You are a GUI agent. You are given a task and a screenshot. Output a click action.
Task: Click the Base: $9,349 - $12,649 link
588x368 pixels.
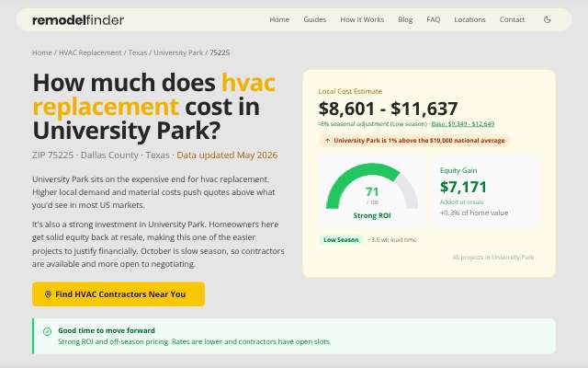(x=463, y=124)
